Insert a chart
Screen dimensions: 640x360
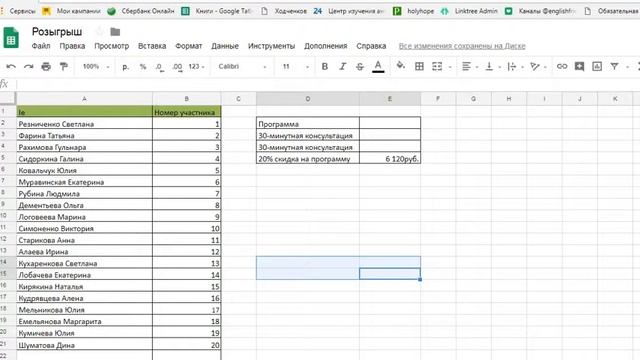pos(597,66)
